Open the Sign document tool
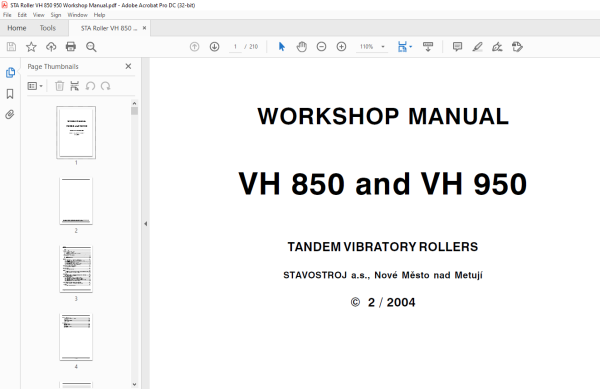Screen dimensions: 600x389 click(x=497, y=47)
